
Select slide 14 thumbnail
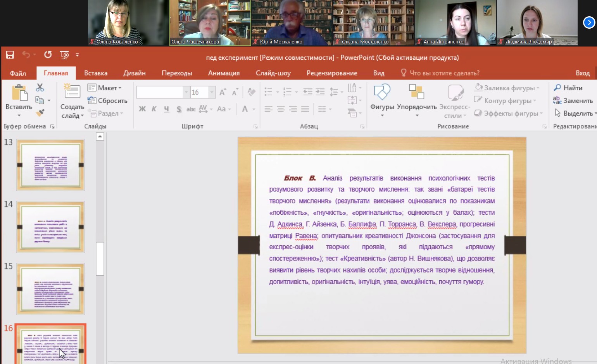coord(50,227)
